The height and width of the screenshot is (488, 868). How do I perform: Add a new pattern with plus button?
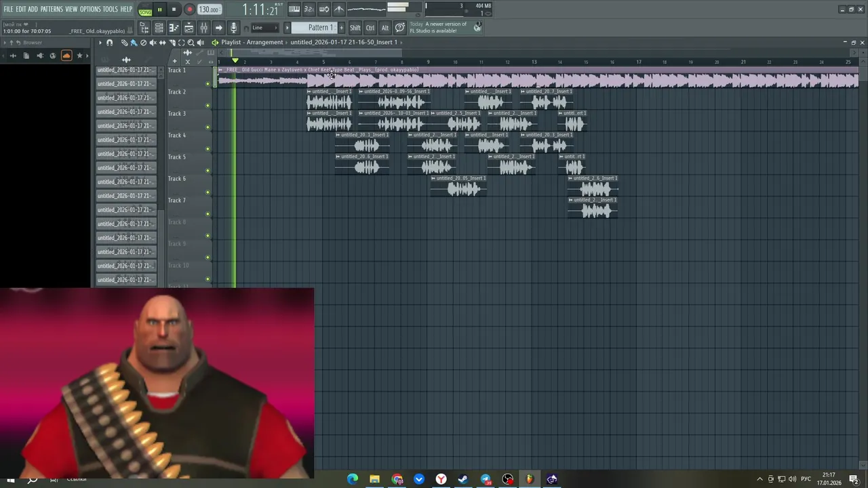[x=341, y=28]
